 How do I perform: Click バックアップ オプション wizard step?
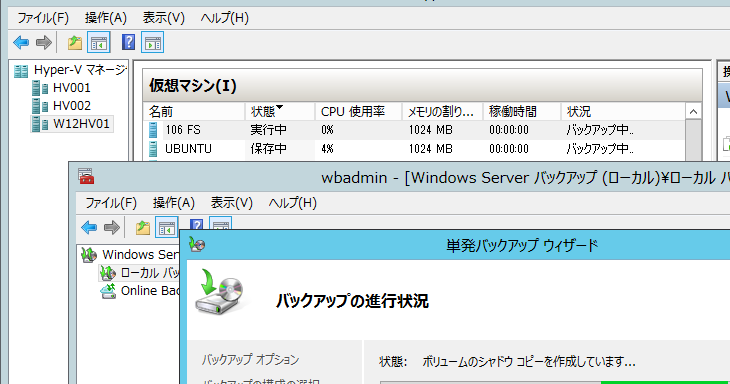pos(250,360)
